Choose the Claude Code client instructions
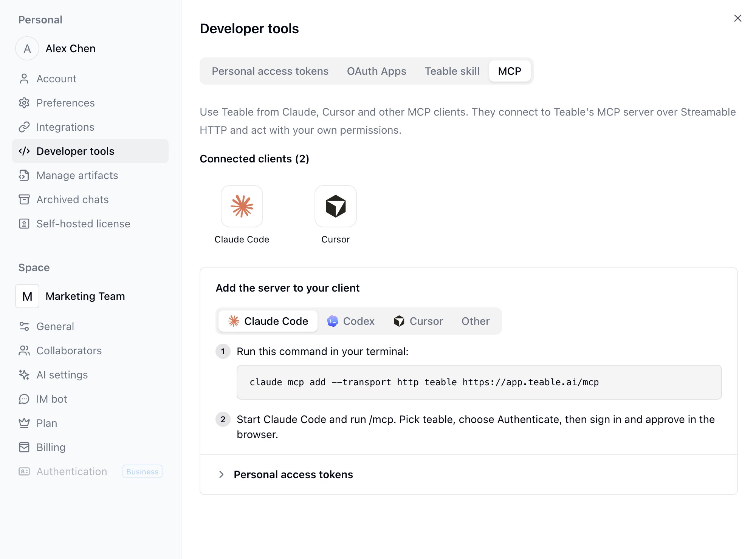The image size is (756, 559). point(268,321)
